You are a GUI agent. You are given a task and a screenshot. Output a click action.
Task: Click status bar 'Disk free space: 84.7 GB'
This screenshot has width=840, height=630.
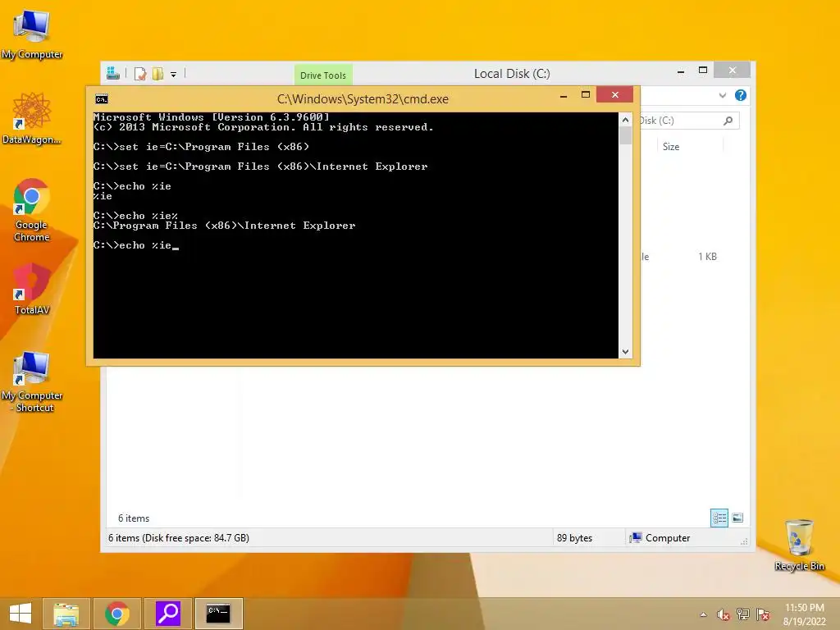coord(195,538)
